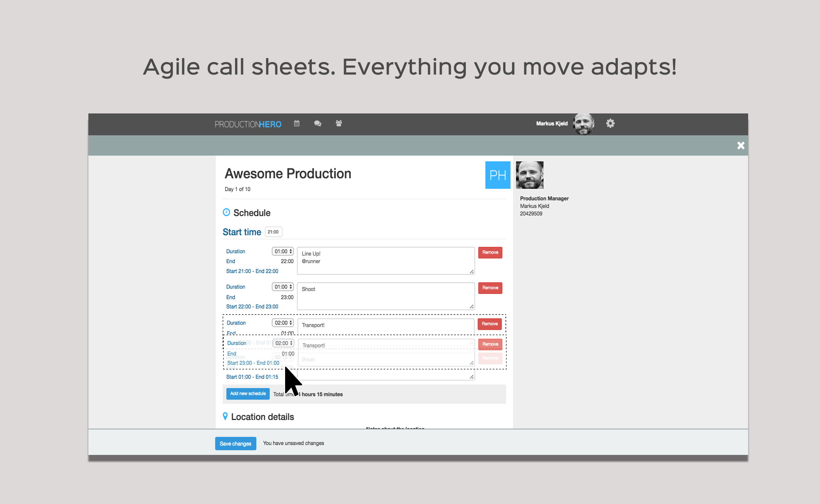
Task: Click the Production Manager photo
Action: (x=529, y=175)
